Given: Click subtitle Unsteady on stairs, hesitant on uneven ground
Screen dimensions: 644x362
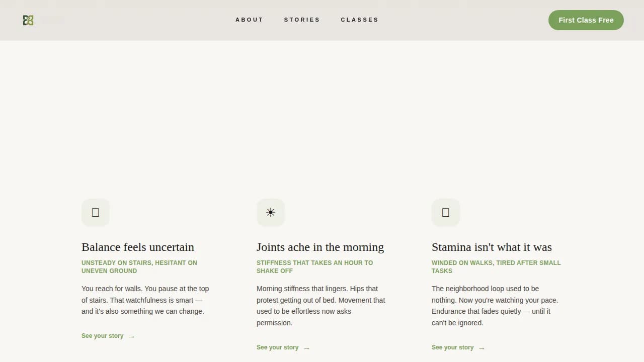Looking at the screenshot, I should click(x=139, y=266).
